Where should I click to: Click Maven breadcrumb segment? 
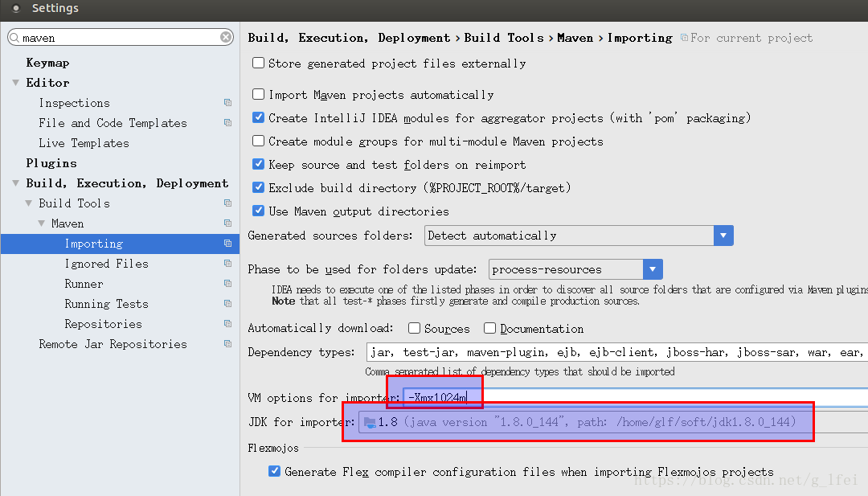(x=575, y=38)
